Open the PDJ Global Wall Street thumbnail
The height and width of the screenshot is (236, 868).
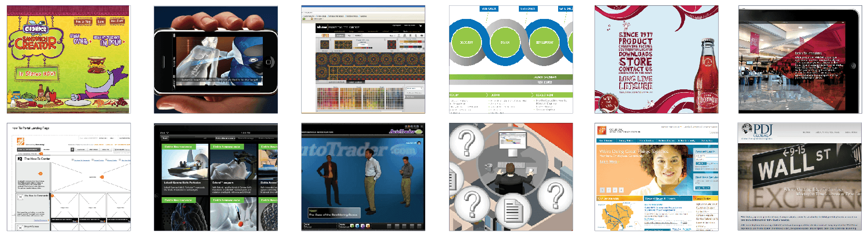pos(800,177)
